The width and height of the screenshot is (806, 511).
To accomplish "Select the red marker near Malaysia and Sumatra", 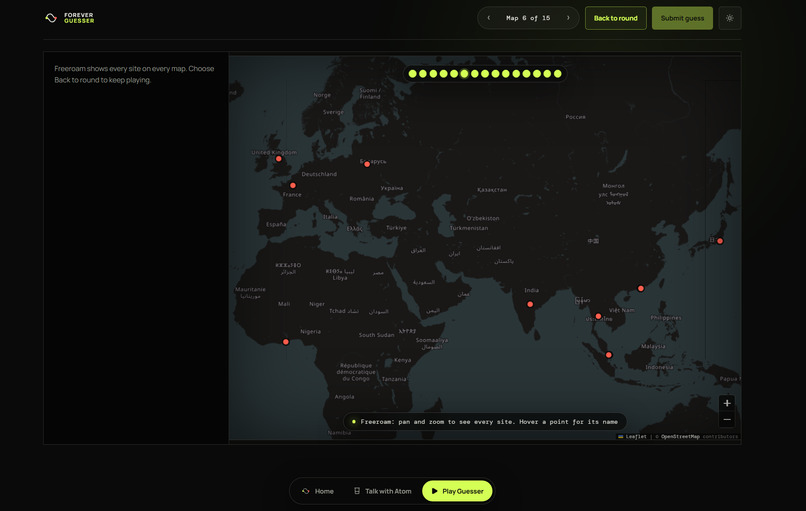I will (x=609, y=355).
